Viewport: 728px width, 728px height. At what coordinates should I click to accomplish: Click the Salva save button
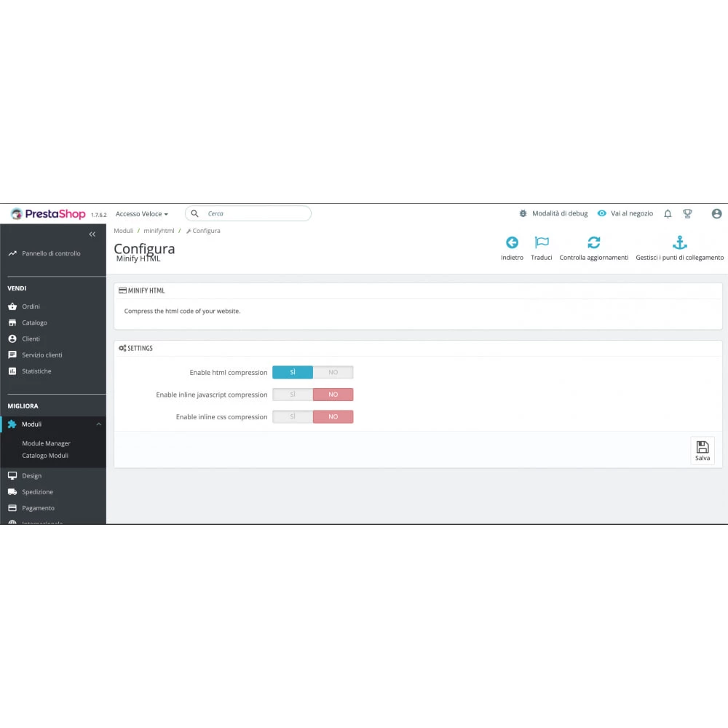[703, 451]
